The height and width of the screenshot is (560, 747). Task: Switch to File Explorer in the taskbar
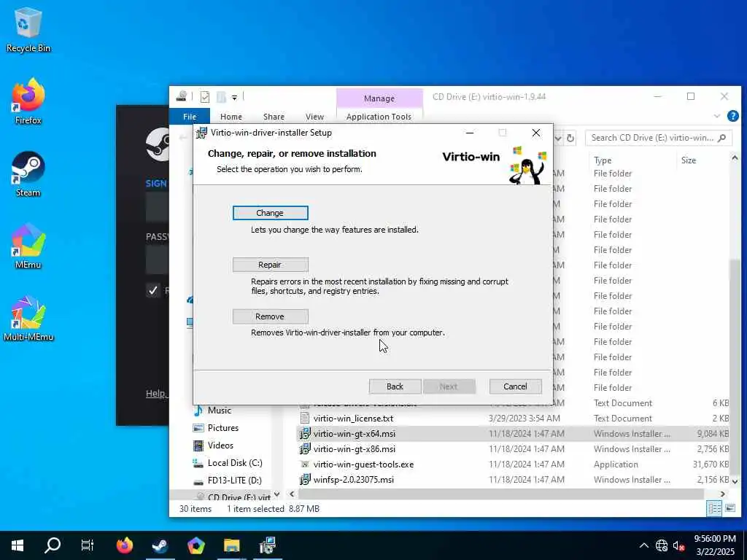point(231,545)
